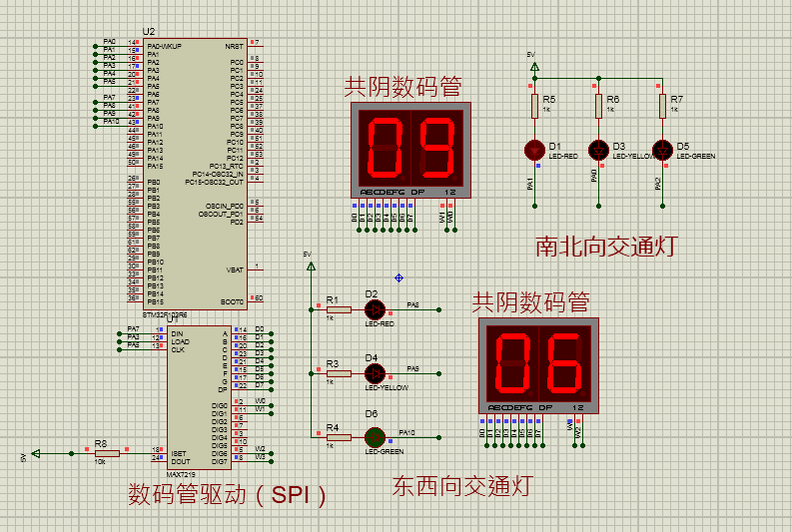792x532 pixels.
Task: Click the NRST pin label on U2
Action: [x=235, y=47]
